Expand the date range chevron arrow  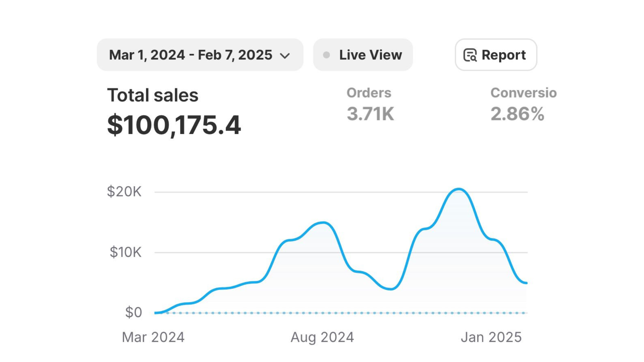[285, 56]
